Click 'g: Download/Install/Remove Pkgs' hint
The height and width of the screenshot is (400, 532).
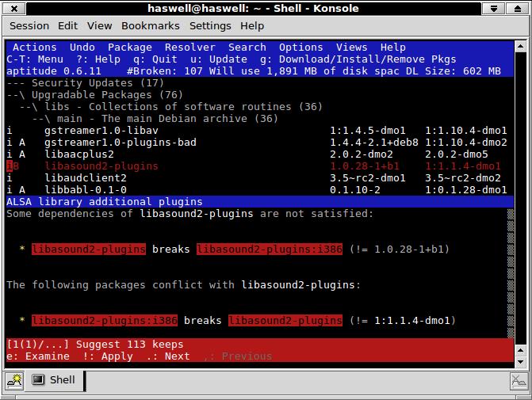tap(358, 59)
